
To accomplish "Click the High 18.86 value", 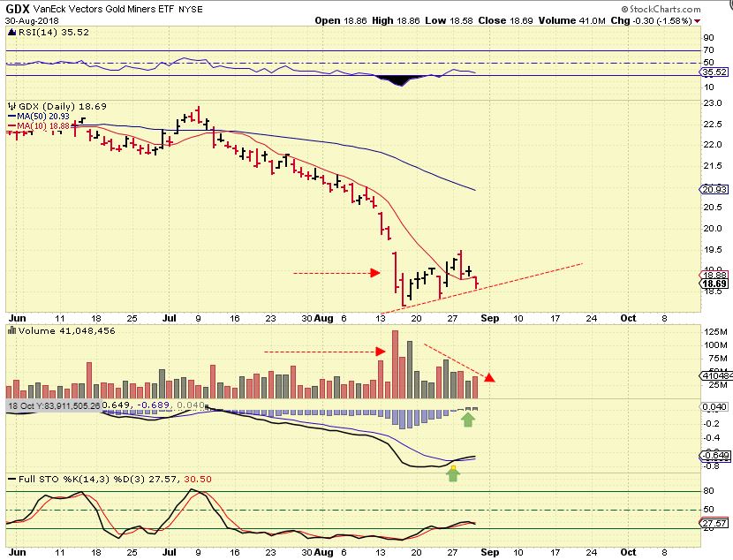I will click(396, 20).
